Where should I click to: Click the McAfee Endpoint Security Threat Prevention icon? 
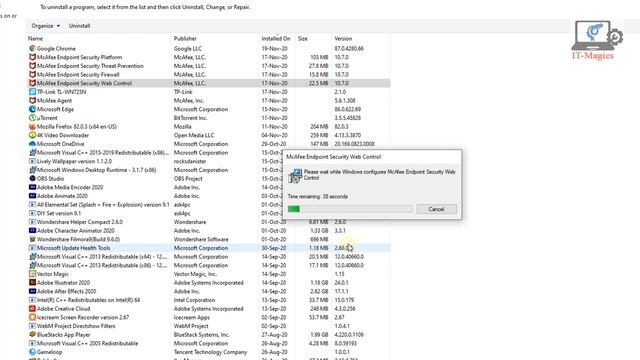point(32,66)
